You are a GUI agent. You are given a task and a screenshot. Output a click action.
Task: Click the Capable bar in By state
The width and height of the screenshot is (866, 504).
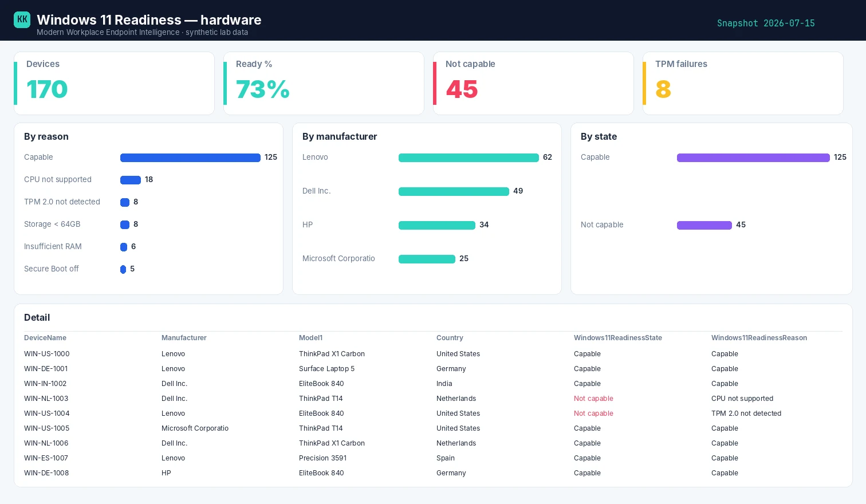pos(753,157)
